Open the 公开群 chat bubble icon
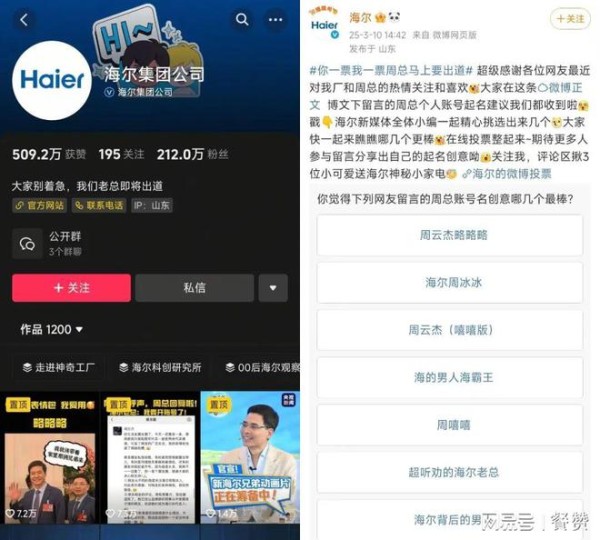This screenshot has width=600, height=540. click(27, 244)
